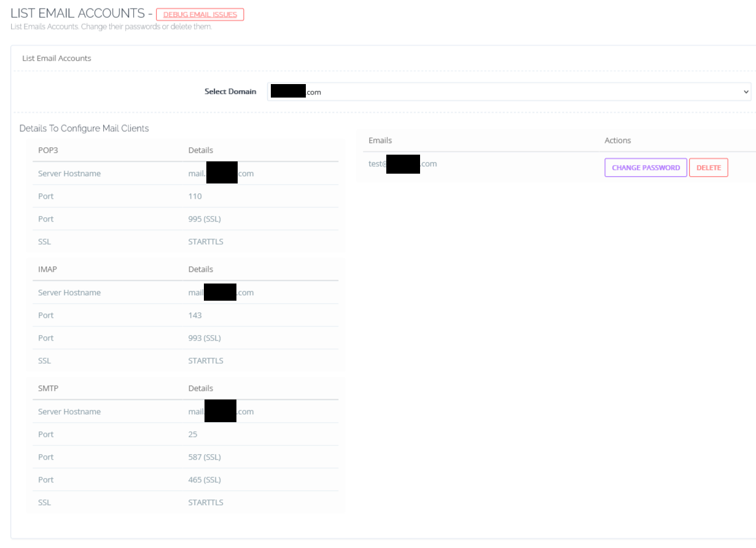Click the DELETE button to remove the email account
The image size is (756, 548).
[x=708, y=167]
